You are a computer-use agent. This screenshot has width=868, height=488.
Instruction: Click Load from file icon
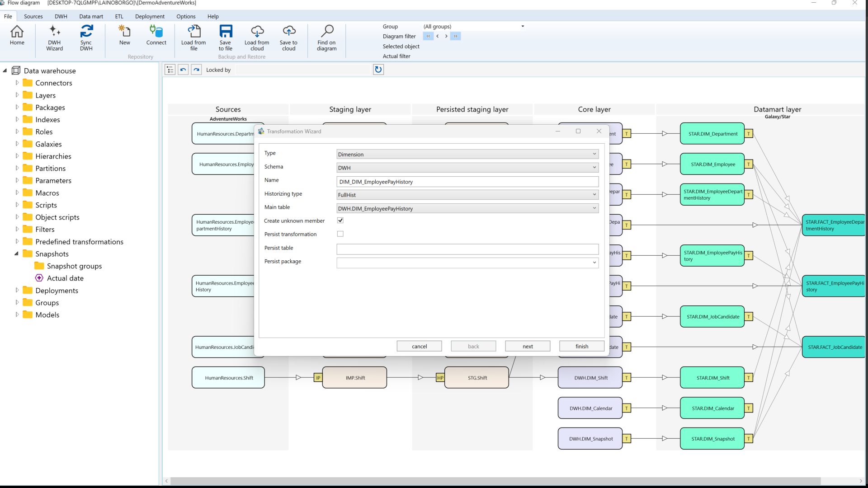pyautogui.click(x=193, y=38)
